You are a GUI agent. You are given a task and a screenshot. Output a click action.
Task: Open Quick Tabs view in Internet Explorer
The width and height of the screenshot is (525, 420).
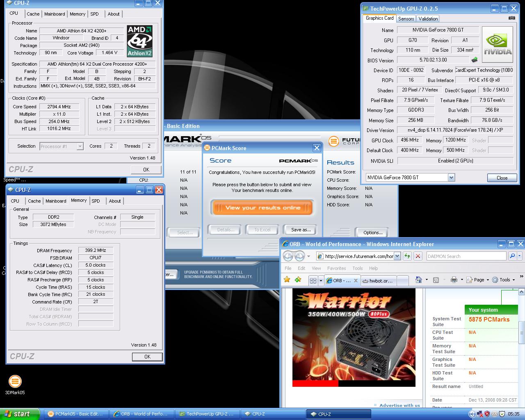[x=313, y=281]
